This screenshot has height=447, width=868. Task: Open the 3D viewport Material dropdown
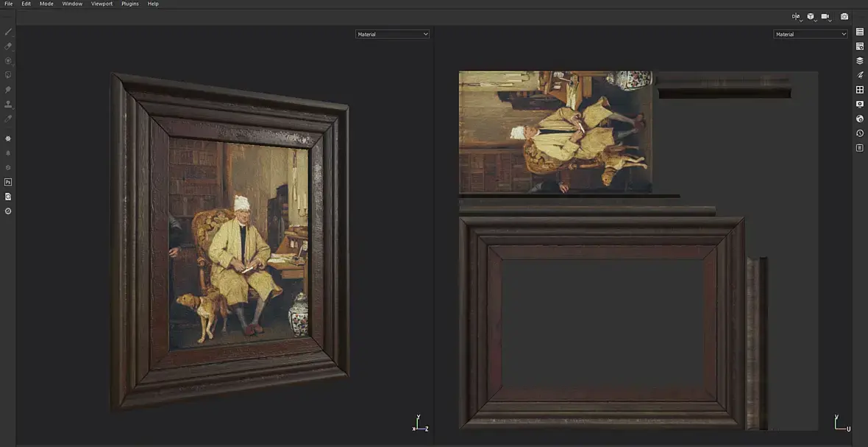392,35
